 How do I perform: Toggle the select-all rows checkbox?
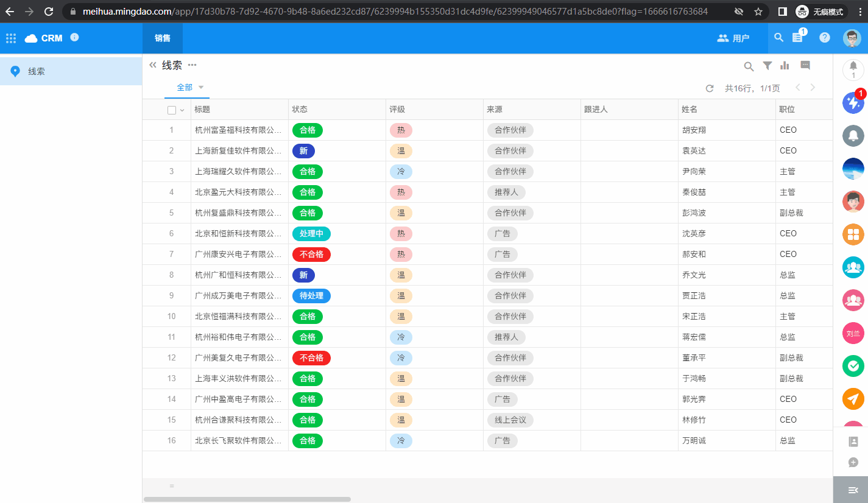pos(172,110)
